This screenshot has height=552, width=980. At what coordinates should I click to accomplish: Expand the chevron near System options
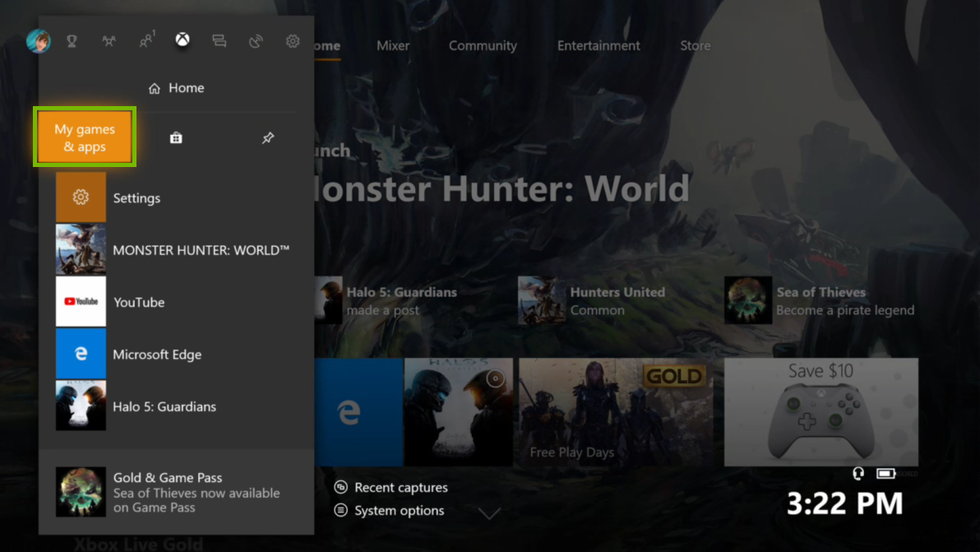[x=490, y=512]
